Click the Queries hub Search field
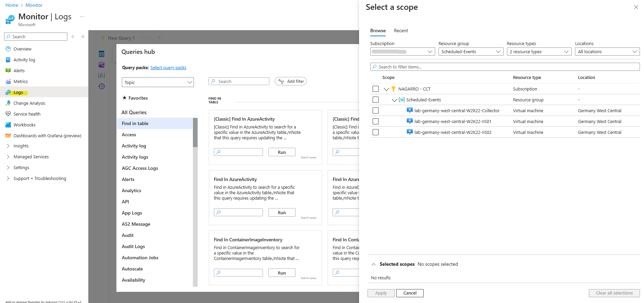The height and width of the screenshot is (303, 644). click(x=239, y=81)
